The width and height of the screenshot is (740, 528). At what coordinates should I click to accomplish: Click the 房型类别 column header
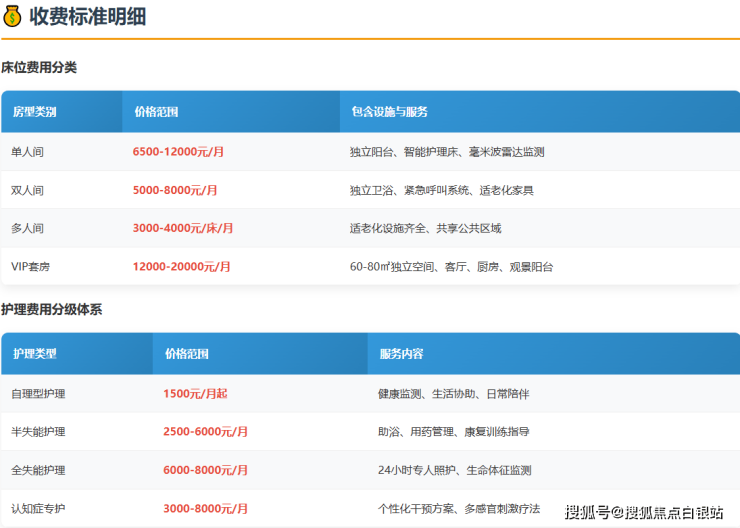click(x=34, y=112)
